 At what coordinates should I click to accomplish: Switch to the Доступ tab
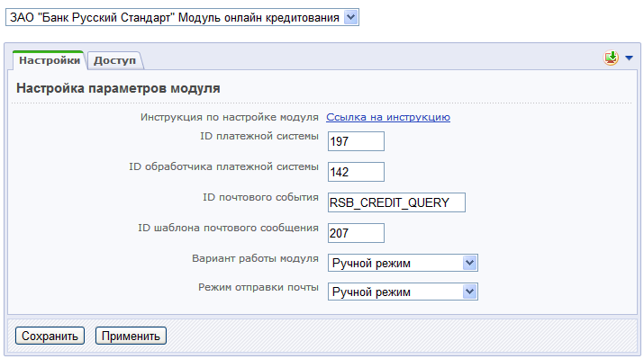point(114,60)
